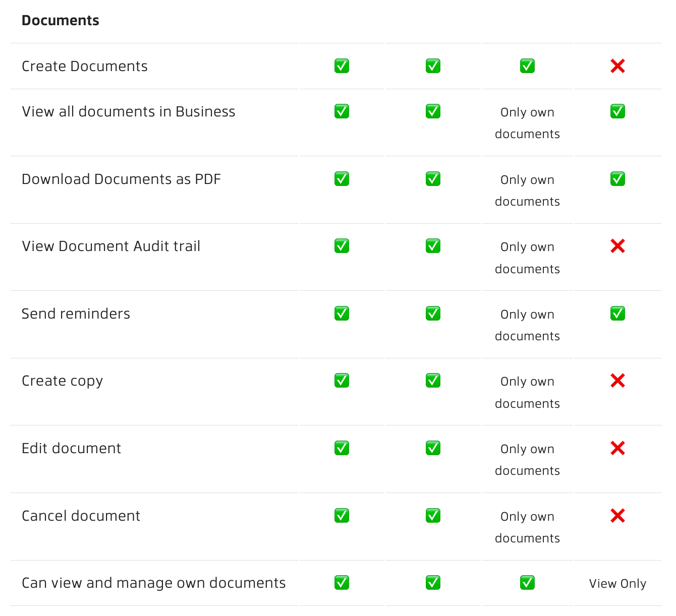Click last-column checkmark in Download Documents as PDF row
This screenshot has width=676, height=616.
click(617, 179)
